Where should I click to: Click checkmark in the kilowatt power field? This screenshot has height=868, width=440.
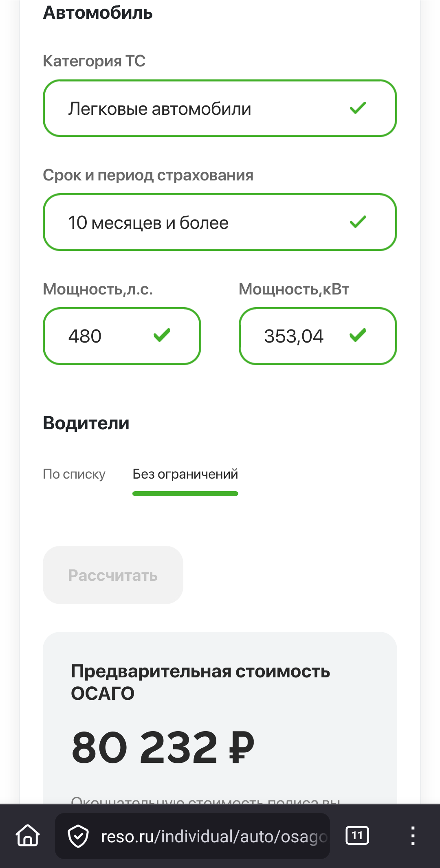pos(358,336)
